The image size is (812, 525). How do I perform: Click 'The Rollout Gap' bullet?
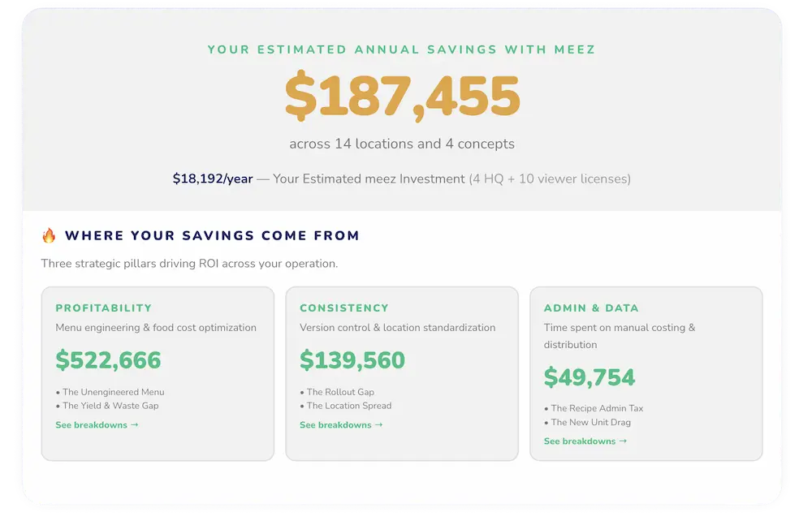[337, 392]
